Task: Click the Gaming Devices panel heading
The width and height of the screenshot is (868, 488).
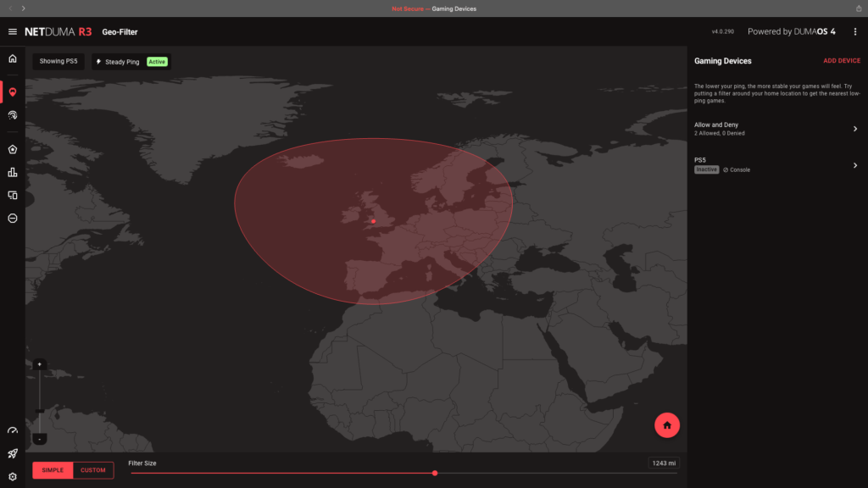Action: (722, 61)
